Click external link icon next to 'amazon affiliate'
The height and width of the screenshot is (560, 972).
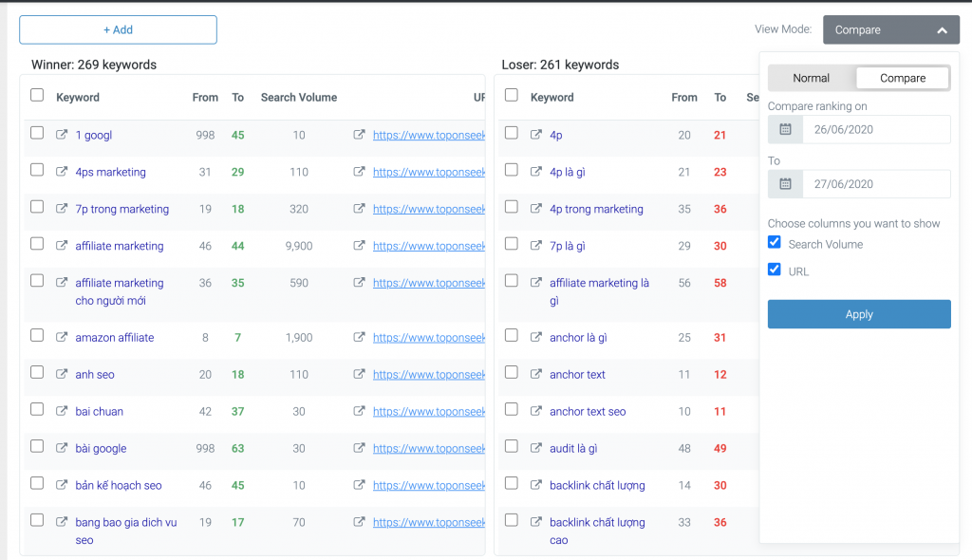(x=62, y=337)
